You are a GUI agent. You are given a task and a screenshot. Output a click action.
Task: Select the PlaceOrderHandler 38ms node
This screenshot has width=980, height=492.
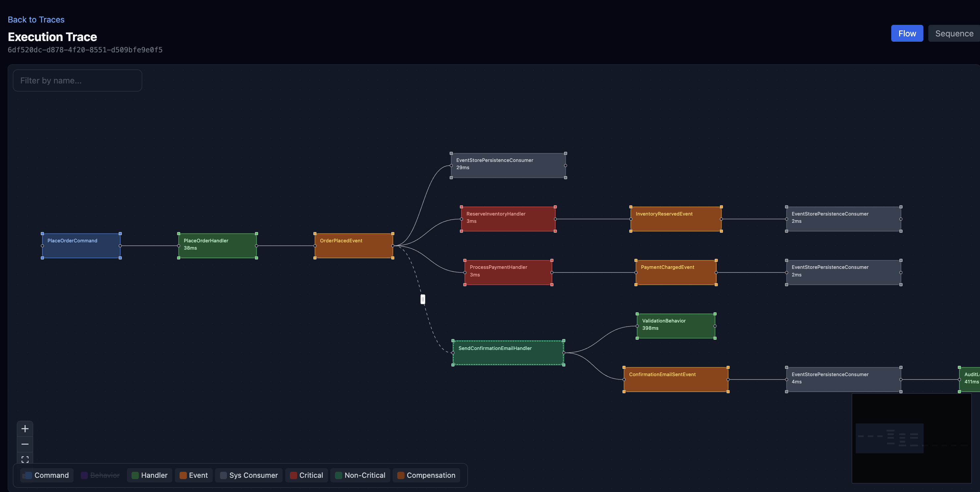point(218,246)
